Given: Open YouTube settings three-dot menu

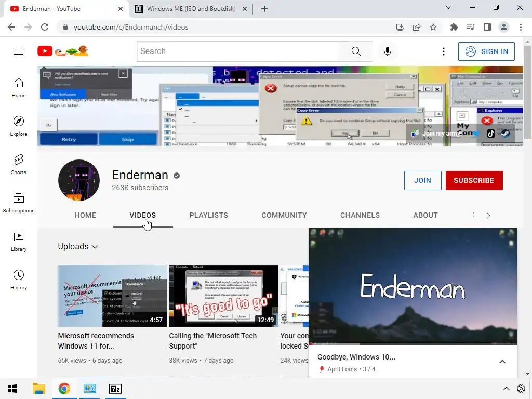Looking at the screenshot, I should (444, 51).
